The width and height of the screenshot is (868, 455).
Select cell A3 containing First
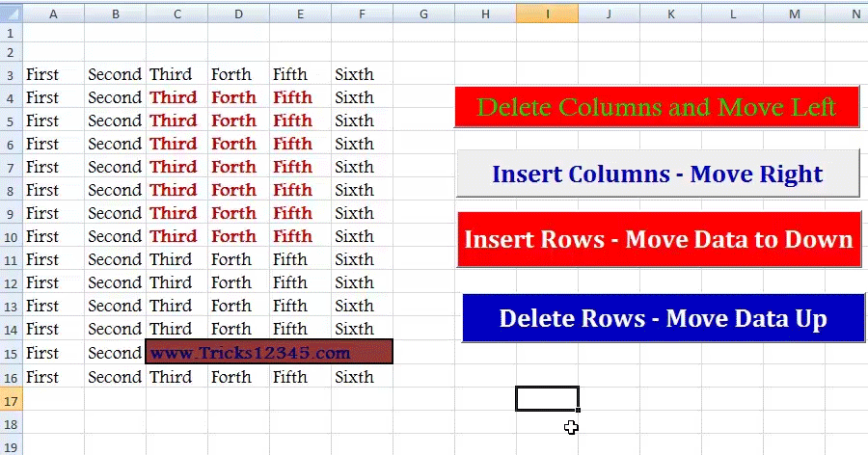(54, 74)
